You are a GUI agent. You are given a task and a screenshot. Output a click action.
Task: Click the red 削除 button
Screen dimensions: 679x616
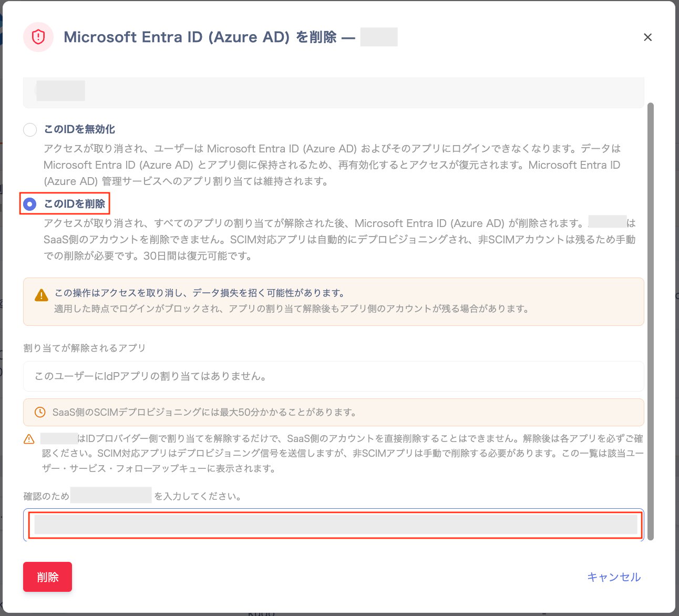pos(47,577)
